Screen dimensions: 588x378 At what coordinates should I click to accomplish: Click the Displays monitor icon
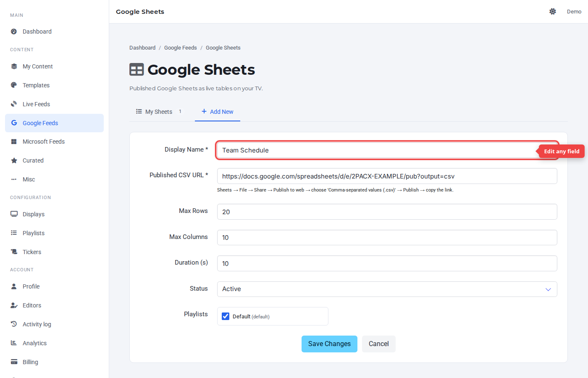click(x=14, y=214)
